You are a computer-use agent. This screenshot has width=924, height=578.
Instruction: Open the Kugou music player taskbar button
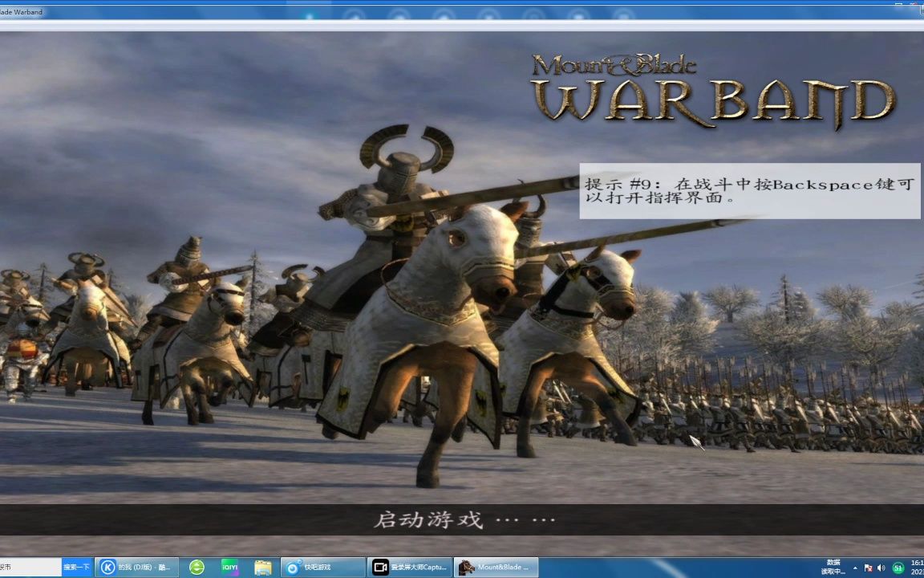click(x=136, y=568)
